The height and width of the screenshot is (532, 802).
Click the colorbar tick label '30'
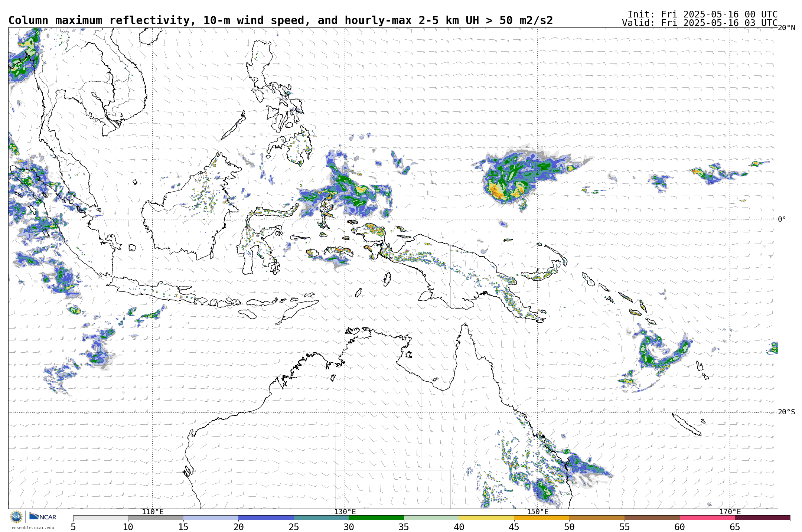click(349, 527)
